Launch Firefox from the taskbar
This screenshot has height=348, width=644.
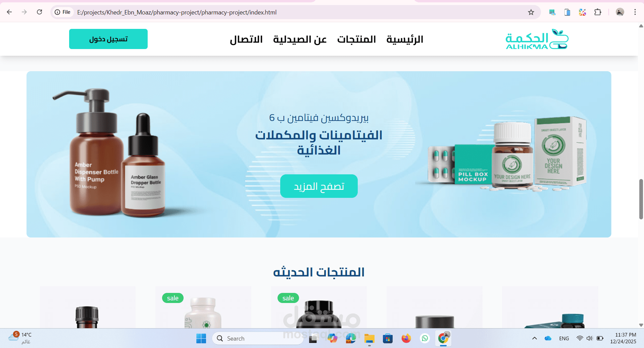coord(406,338)
